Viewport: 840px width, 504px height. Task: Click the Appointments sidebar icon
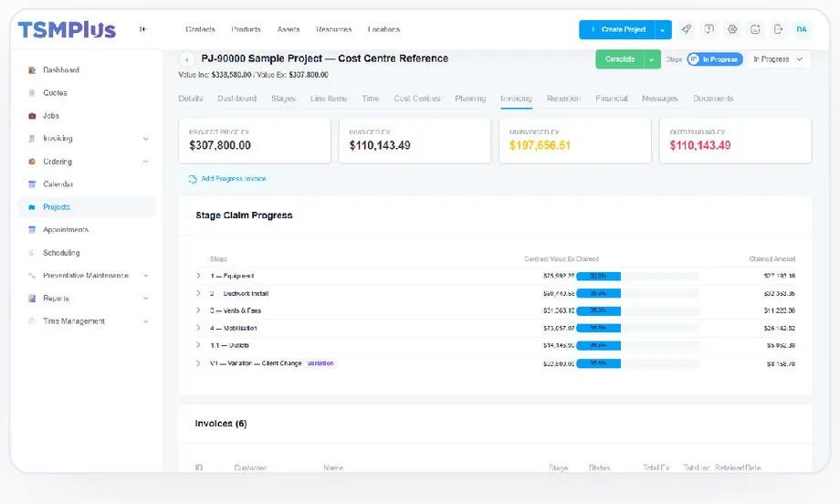point(32,230)
